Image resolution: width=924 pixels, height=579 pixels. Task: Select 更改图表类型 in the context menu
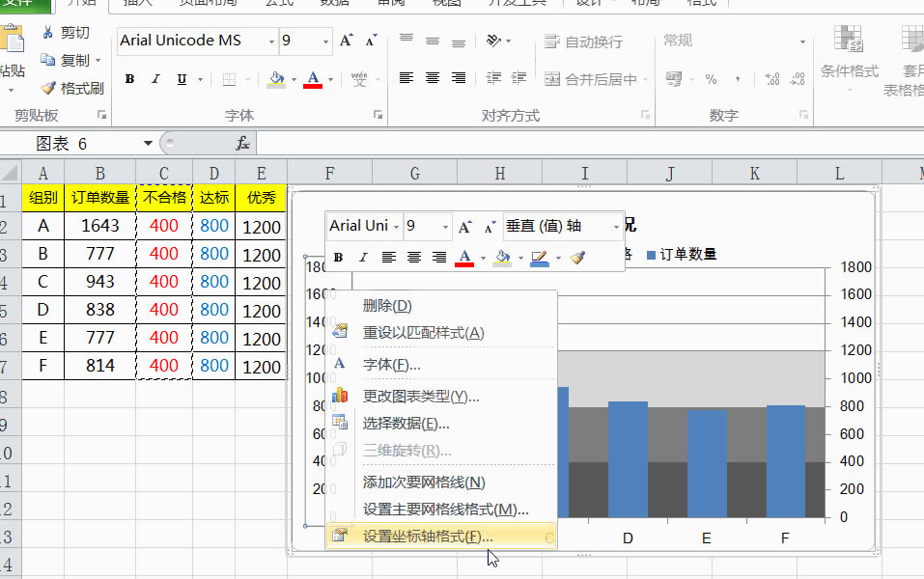pyautogui.click(x=420, y=396)
